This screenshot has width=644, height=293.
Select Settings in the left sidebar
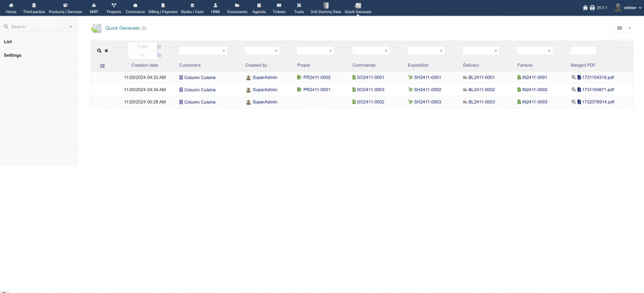click(13, 55)
